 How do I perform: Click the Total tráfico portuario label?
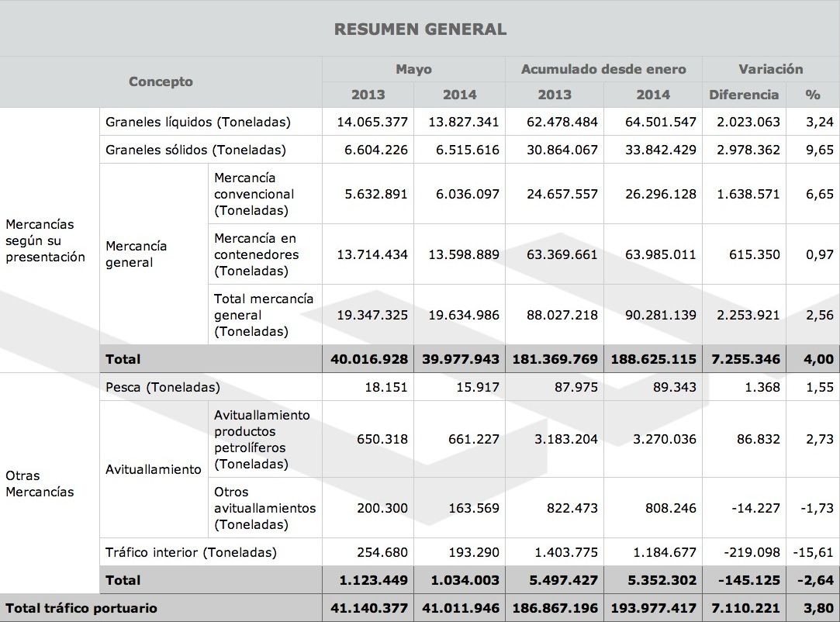(x=81, y=608)
